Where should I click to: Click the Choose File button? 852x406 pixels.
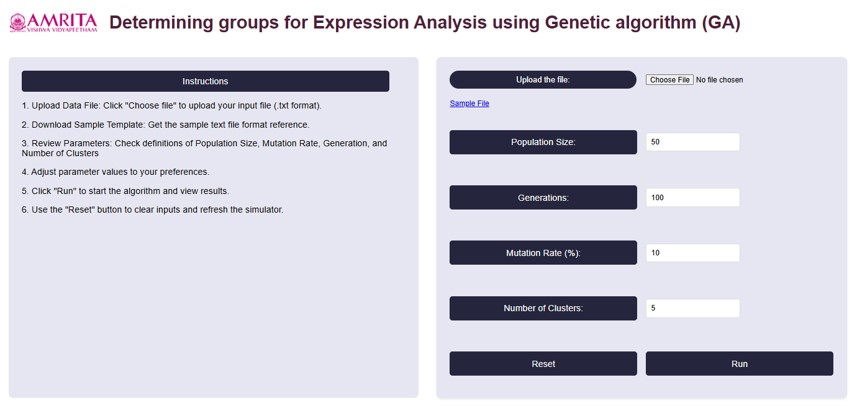pyautogui.click(x=669, y=80)
